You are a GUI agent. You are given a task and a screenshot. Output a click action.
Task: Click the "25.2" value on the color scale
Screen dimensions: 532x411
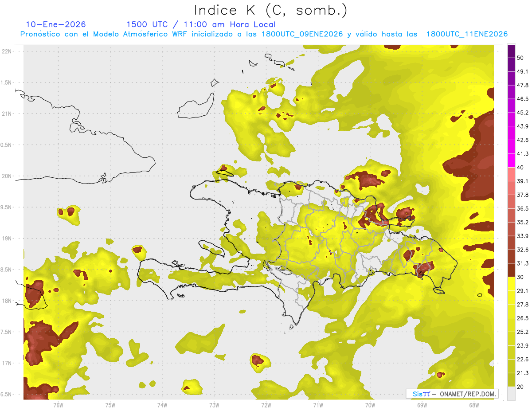click(x=522, y=332)
